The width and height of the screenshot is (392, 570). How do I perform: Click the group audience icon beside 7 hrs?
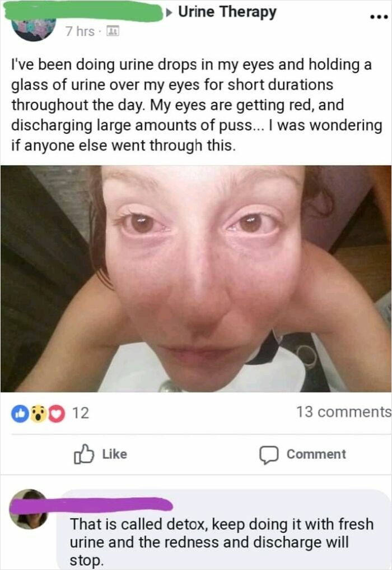pos(113,31)
